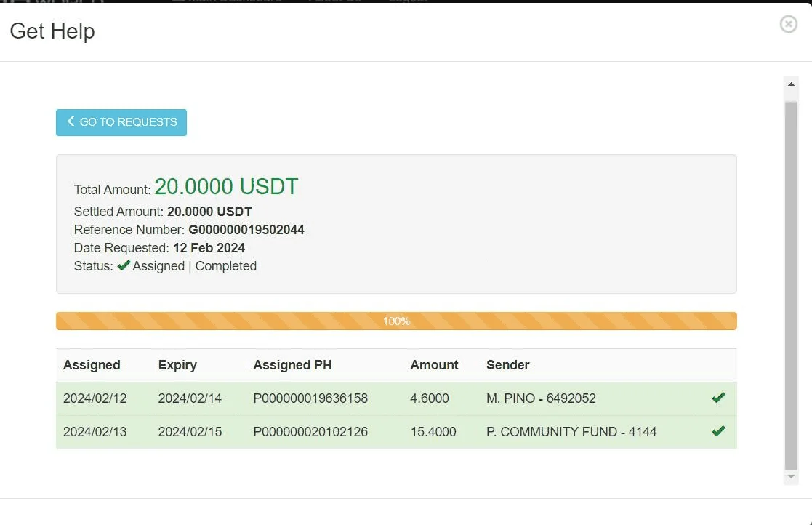The height and width of the screenshot is (525, 812).
Task: Select assigned date 2024/02/13
Action: pyautogui.click(x=95, y=432)
